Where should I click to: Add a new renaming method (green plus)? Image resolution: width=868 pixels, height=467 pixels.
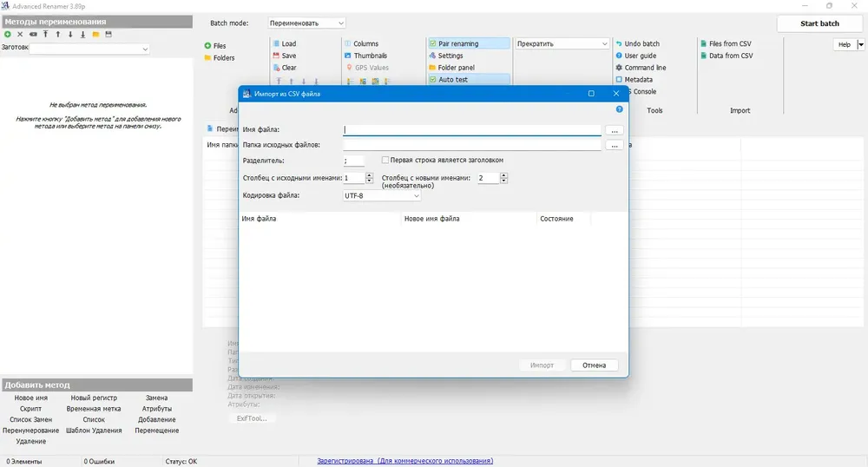tap(8, 35)
